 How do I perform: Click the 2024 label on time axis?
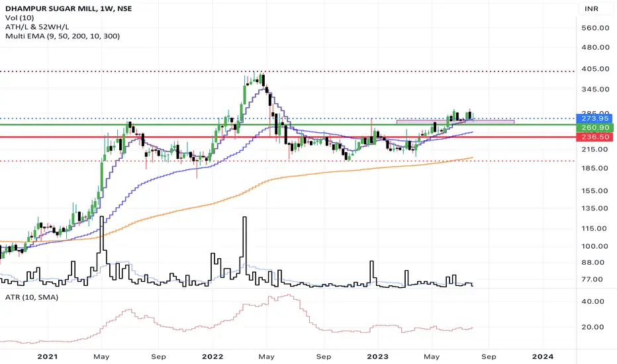click(x=543, y=357)
